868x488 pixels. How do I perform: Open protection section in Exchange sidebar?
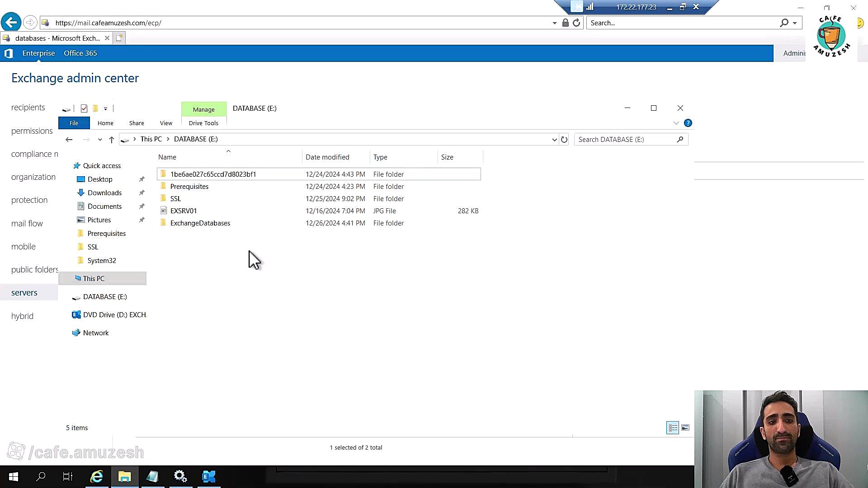[x=29, y=200]
